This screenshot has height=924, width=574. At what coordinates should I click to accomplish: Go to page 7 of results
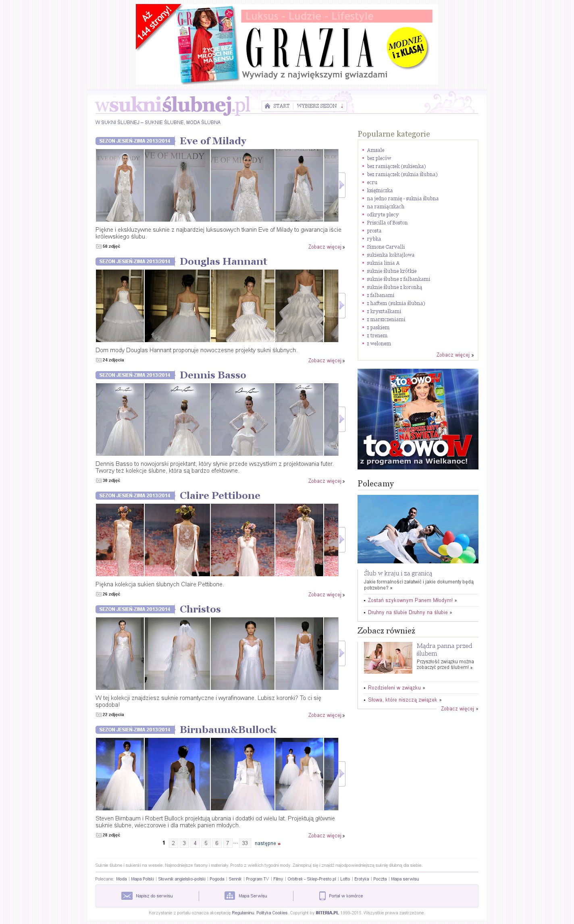228,843
